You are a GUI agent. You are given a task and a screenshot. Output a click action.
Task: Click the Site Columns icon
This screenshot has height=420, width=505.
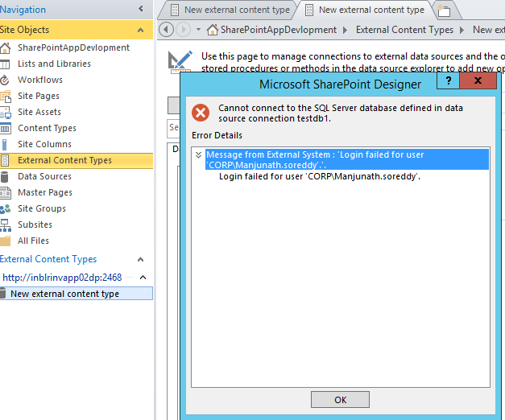pos(4,145)
